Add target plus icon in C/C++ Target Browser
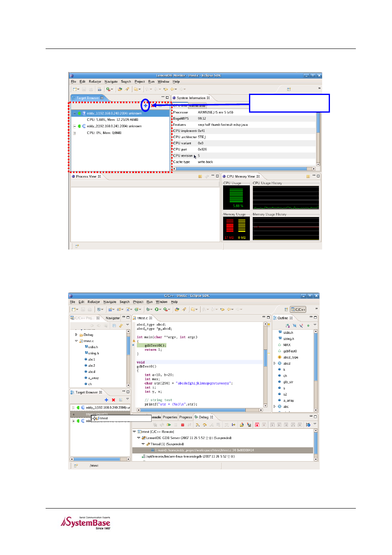 (106, 400)
